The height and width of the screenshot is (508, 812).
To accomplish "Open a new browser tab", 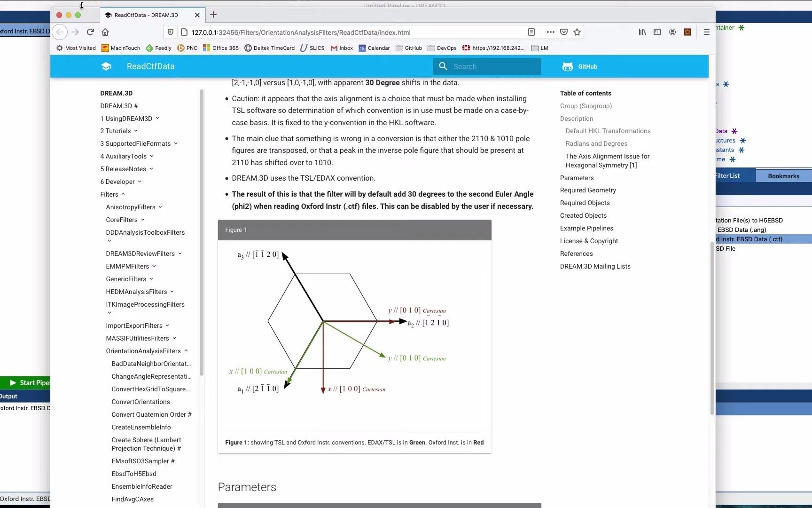I will click(213, 15).
